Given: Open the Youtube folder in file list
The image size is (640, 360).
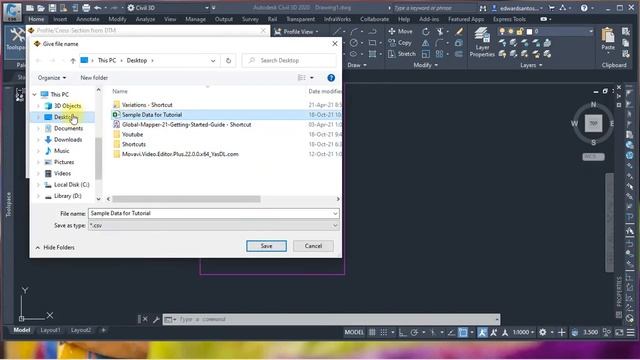Looking at the screenshot, I should [x=132, y=134].
